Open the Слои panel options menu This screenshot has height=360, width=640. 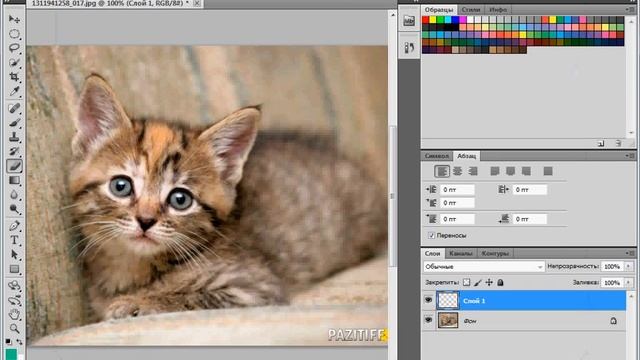point(629,253)
